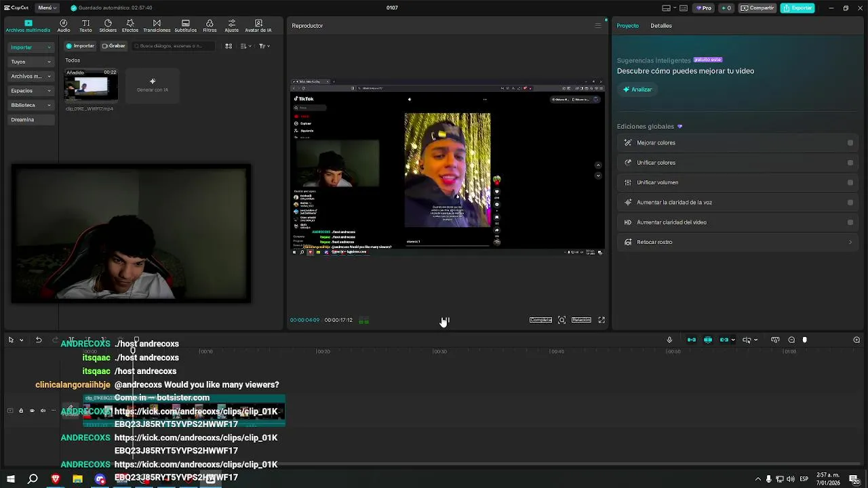
Task: Open the Menú dropdown
Action: pos(46,8)
